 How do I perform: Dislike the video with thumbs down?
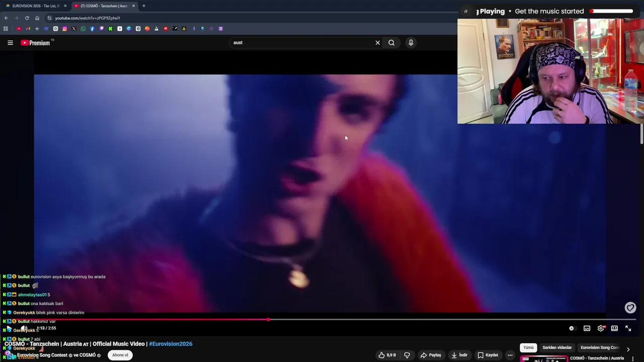(x=407, y=355)
